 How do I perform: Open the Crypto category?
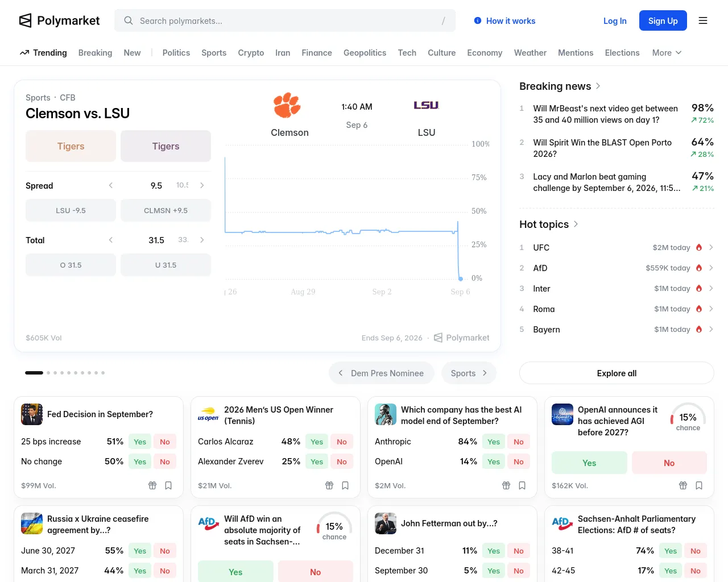pos(251,52)
